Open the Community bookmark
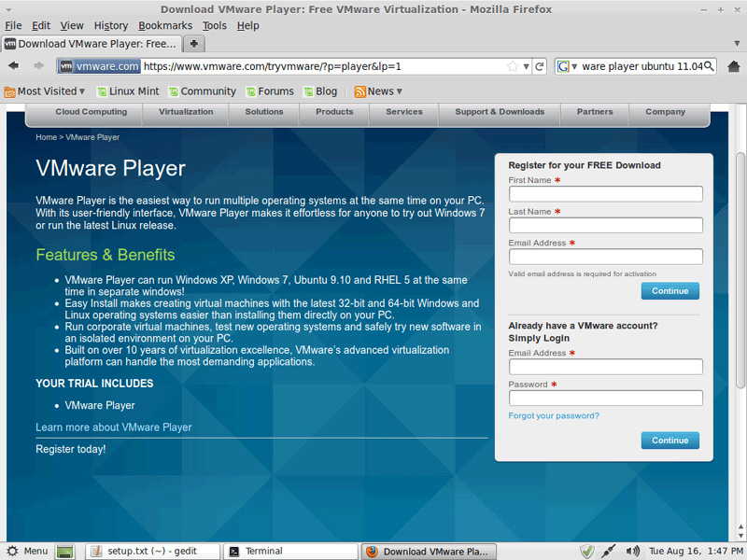 click(x=203, y=91)
